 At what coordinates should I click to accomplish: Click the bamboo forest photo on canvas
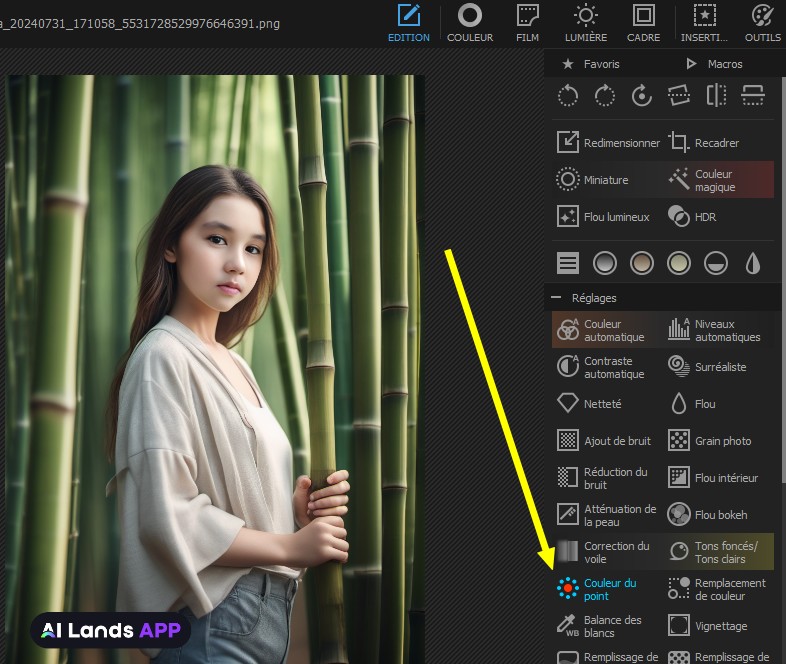pos(216,369)
